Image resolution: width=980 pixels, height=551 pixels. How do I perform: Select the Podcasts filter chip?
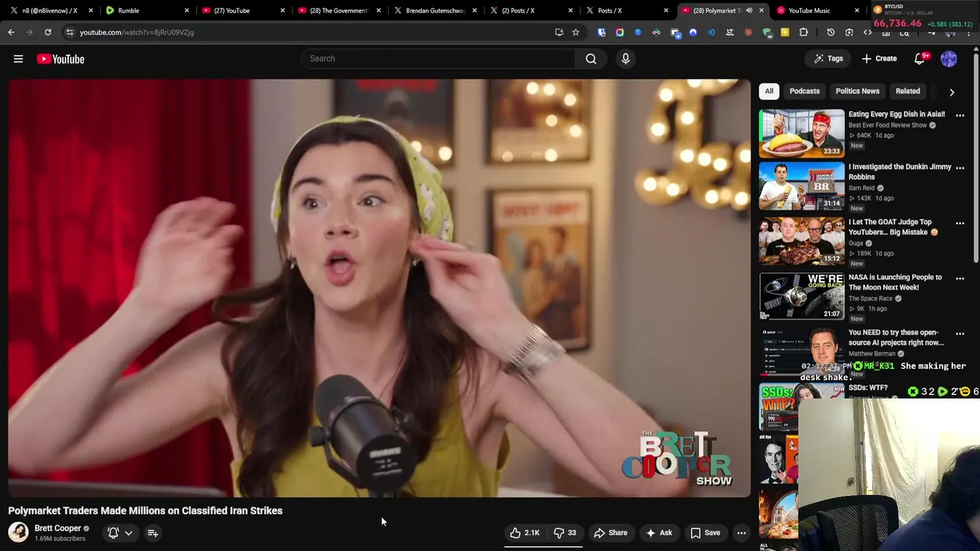(805, 91)
